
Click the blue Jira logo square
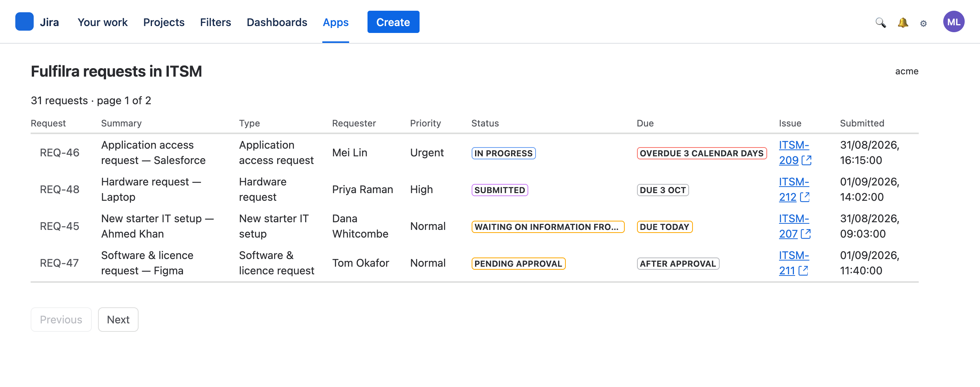point(24,21)
